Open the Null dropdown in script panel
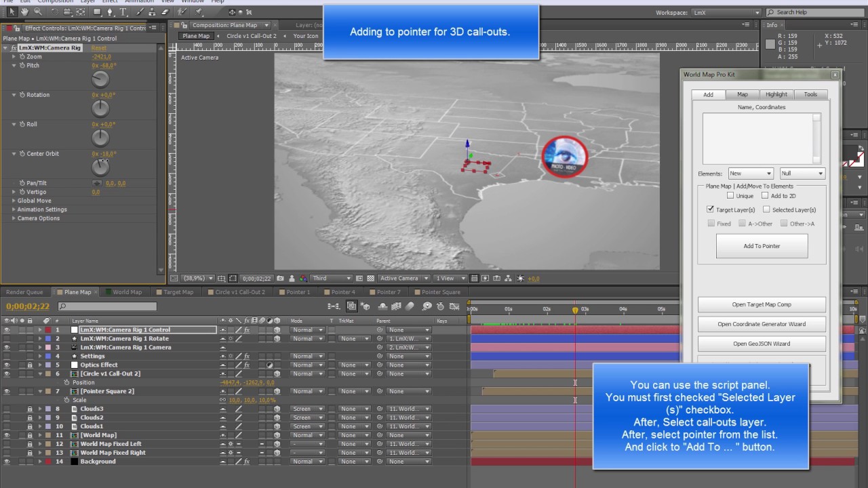868x488 pixels. point(802,174)
